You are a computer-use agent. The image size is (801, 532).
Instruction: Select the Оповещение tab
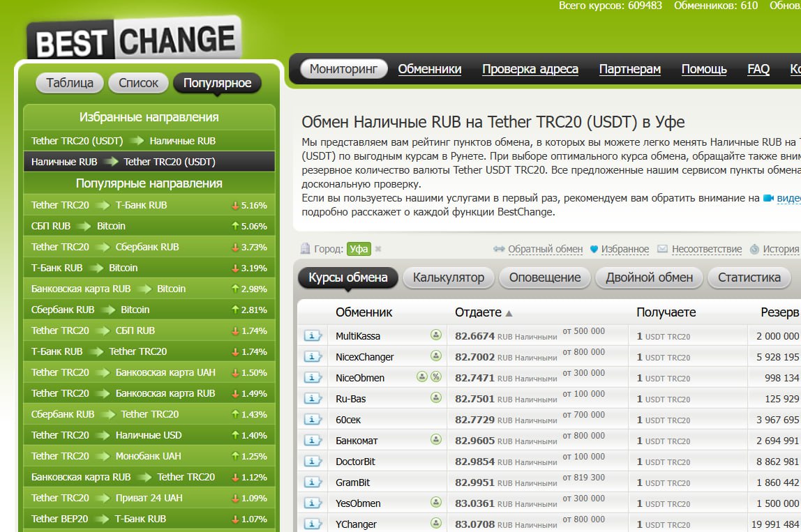[544, 278]
